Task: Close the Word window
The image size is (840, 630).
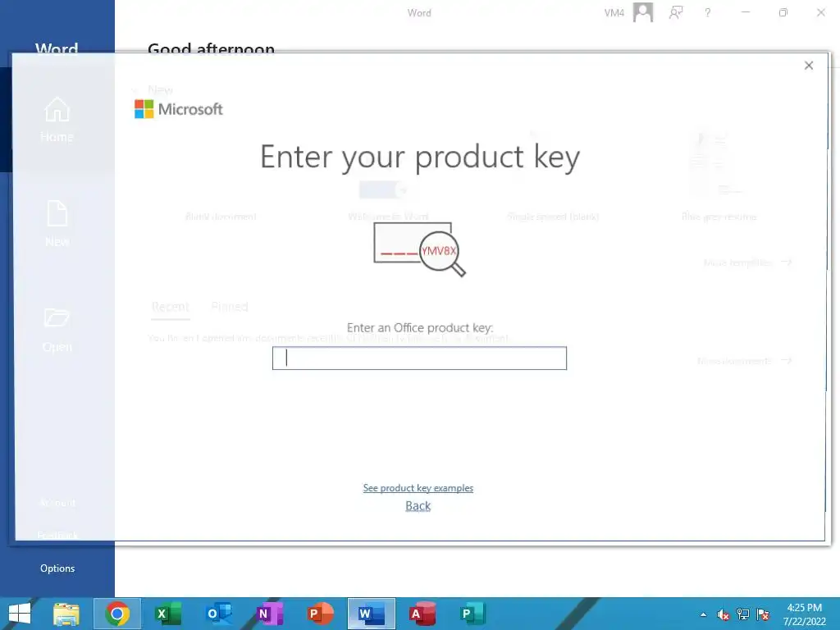Action: coord(820,12)
